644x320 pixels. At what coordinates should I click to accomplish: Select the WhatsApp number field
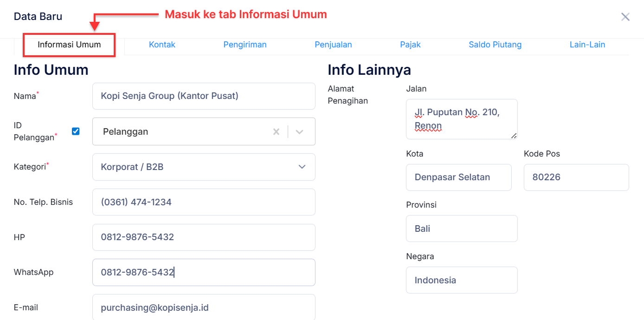tap(204, 272)
